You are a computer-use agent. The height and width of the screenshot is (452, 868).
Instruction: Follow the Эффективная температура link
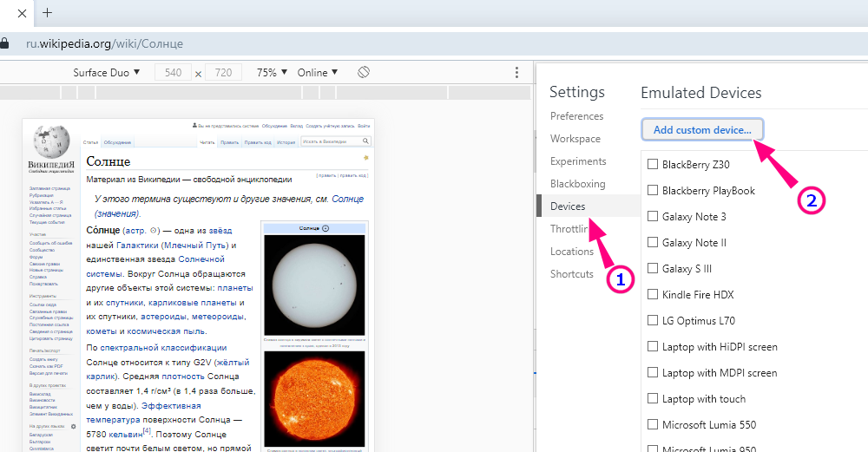(x=143, y=413)
